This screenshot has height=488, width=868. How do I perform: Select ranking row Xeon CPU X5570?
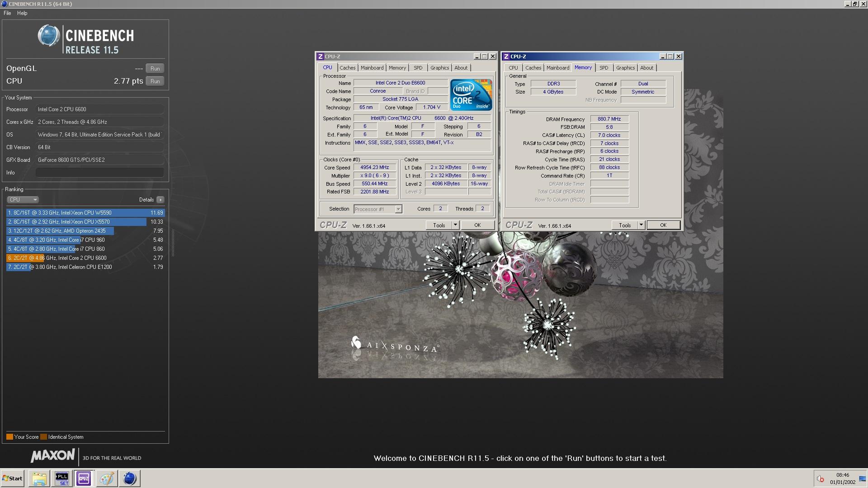85,222
